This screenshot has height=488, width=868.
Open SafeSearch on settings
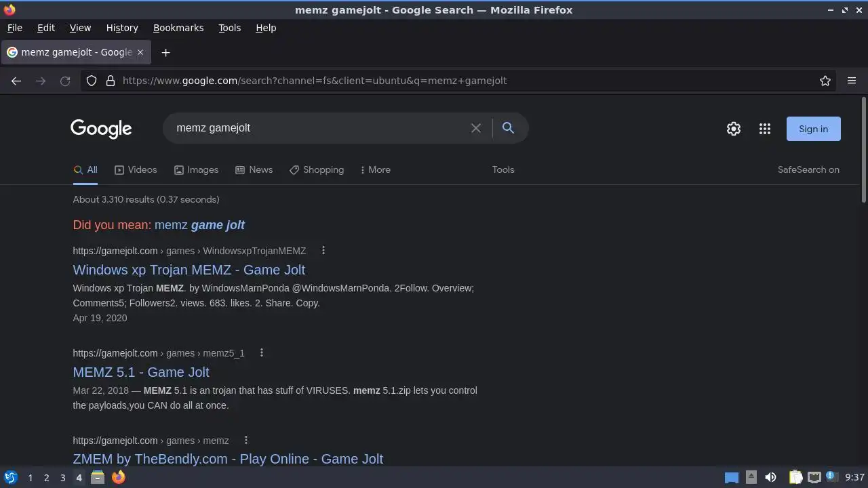(808, 170)
